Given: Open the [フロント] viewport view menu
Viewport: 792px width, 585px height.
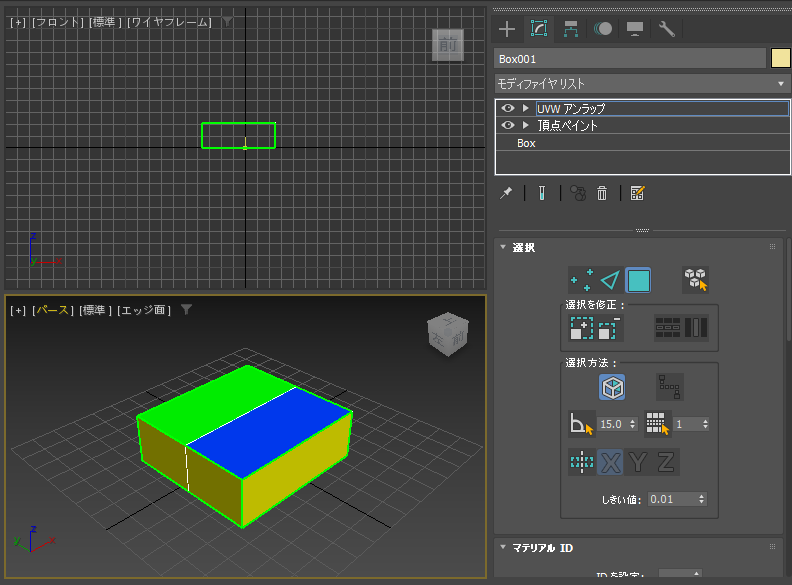Looking at the screenshot, I should (x=57, y=22).
